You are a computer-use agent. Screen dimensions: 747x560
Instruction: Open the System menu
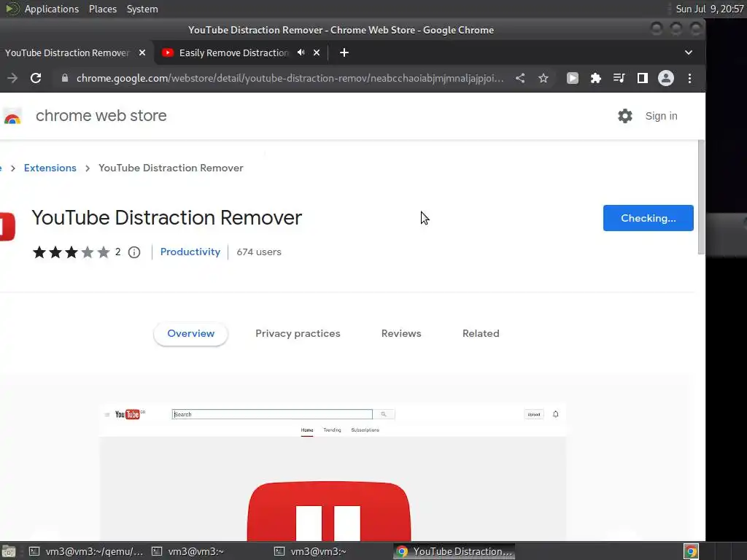tap(142, 9)
